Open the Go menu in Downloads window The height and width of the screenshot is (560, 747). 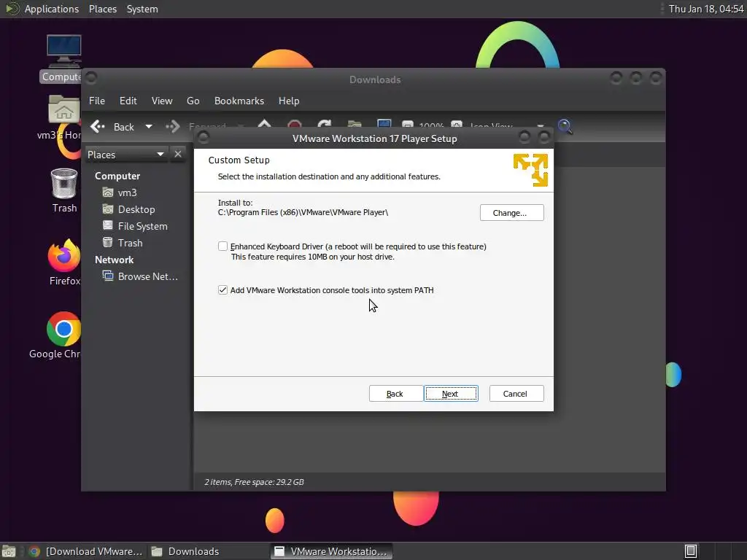(x=193, y=101)
